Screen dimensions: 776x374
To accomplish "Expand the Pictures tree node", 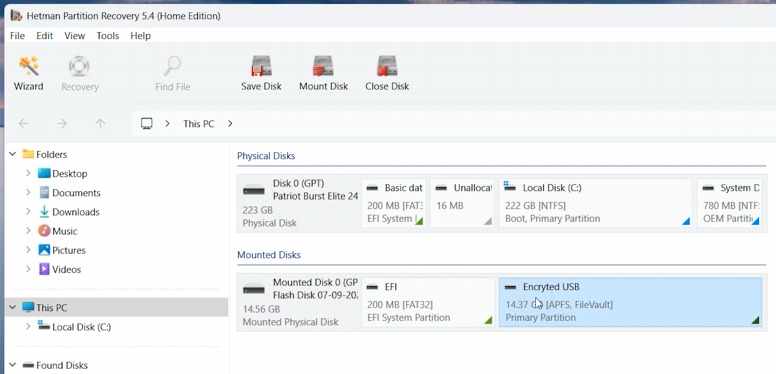I will click(28, 250).
